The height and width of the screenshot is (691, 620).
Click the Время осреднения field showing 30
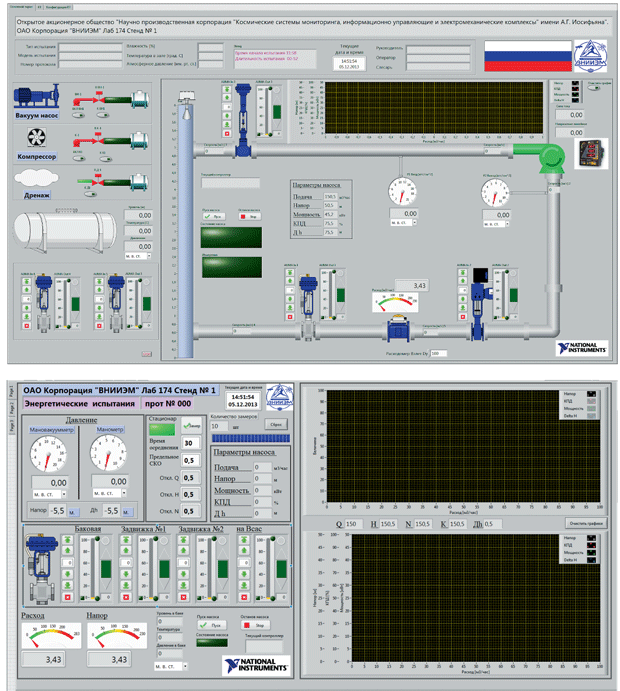191,443
